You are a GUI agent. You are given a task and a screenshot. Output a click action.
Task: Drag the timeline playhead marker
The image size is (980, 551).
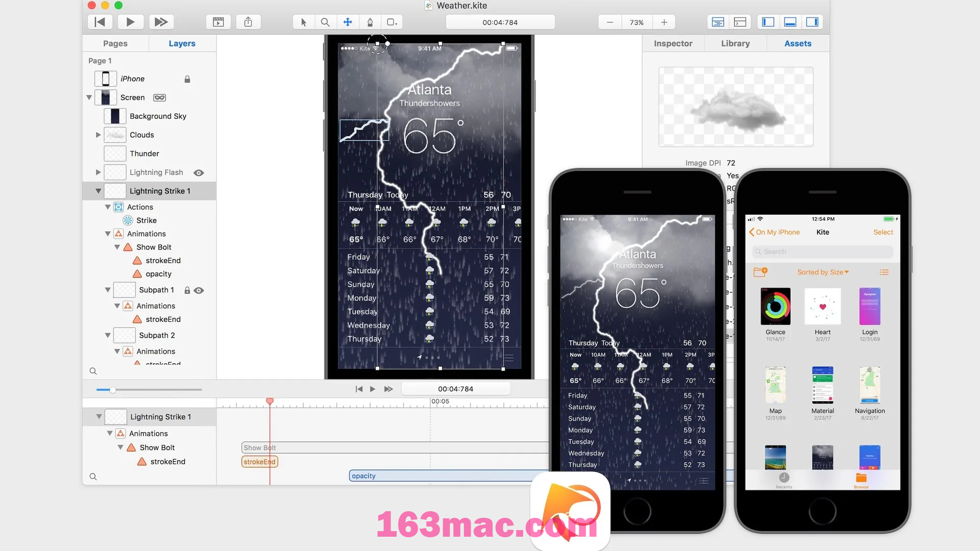270,400
